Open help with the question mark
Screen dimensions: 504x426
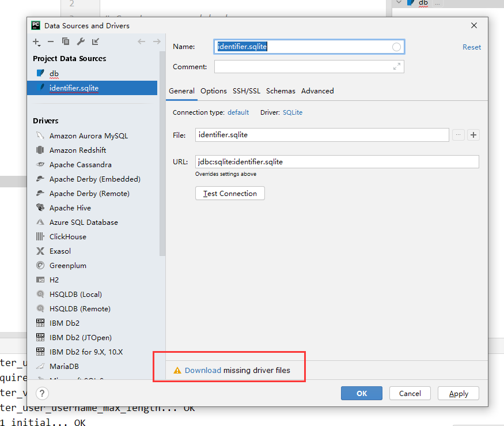[42, 393]
